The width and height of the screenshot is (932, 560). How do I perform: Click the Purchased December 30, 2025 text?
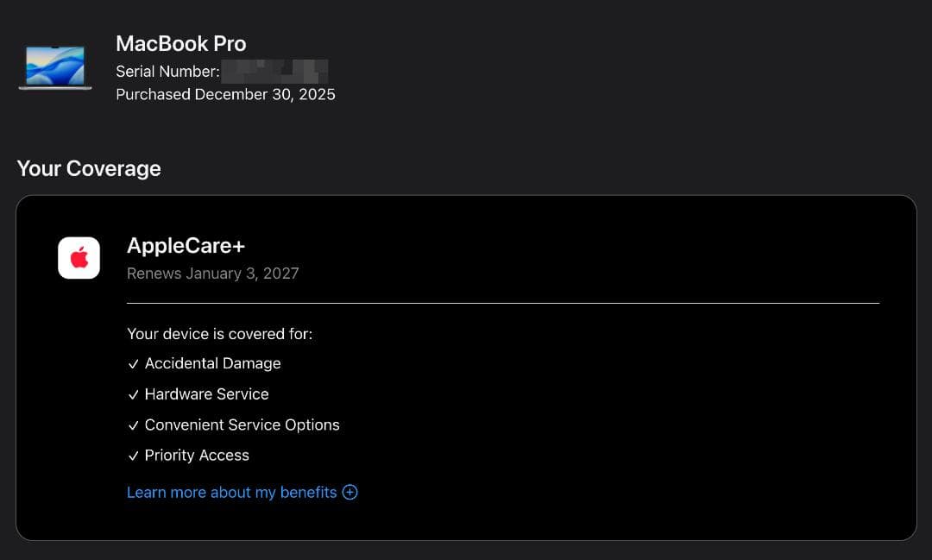coord(225,95)
